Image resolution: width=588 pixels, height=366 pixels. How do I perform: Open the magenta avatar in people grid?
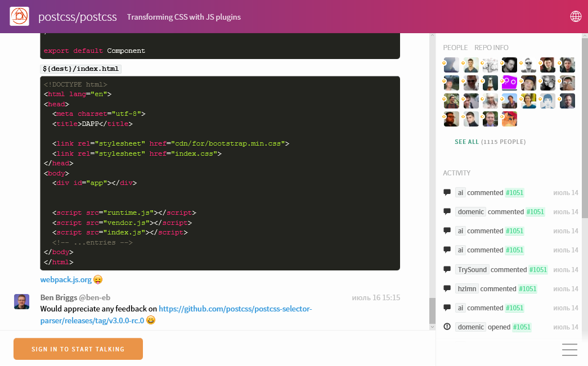pyautogui.click(x=509, y=83)
